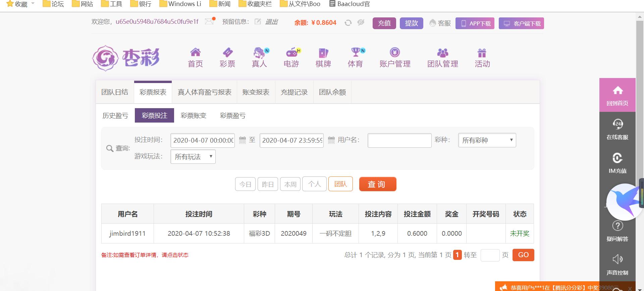The width and height of the screenshot is (644, 291).
Task: Filter by 昨日 yesterday
Action: [x=268, y=184]
